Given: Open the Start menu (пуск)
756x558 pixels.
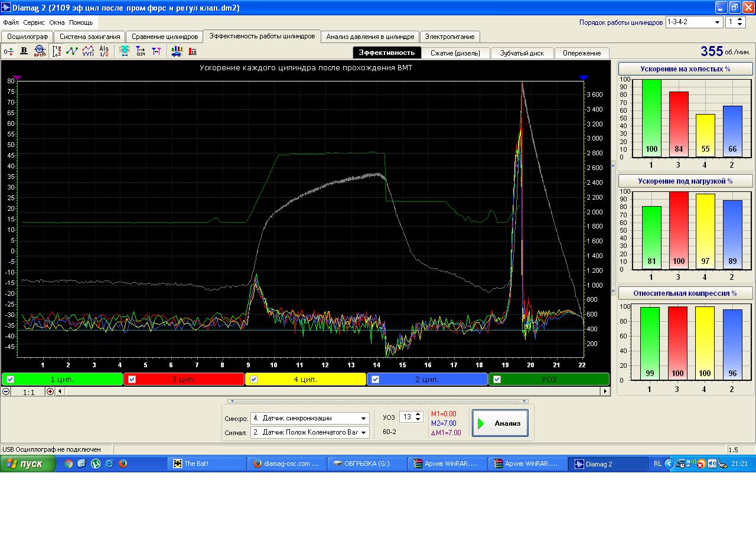Looking at the screenshot, I should point(28,464).
